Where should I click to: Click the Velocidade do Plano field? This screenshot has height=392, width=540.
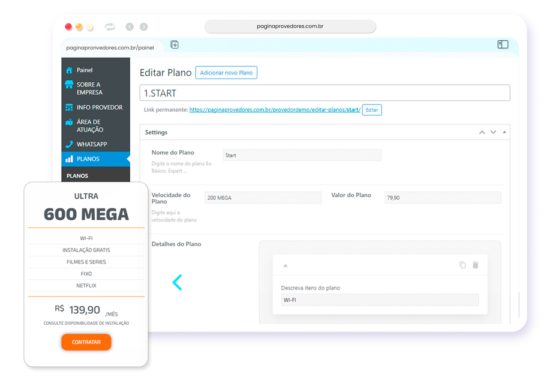263,198
